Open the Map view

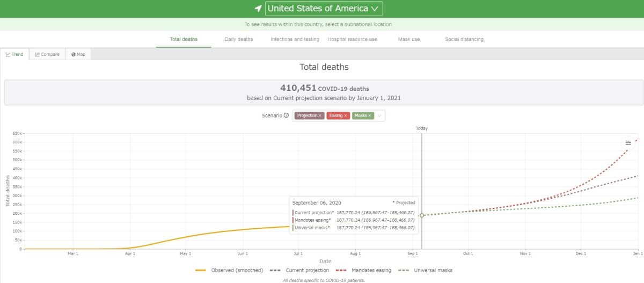click(x=78, y=54)
